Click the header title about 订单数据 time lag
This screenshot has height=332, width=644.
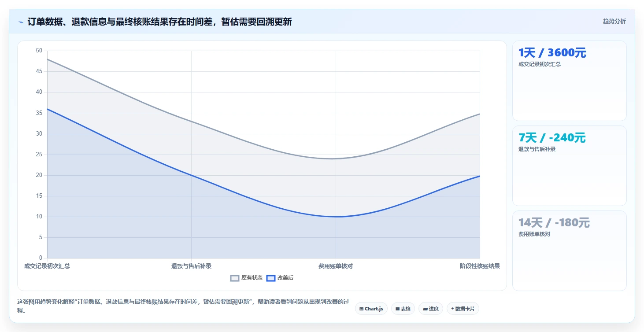(x=159, y=22)
